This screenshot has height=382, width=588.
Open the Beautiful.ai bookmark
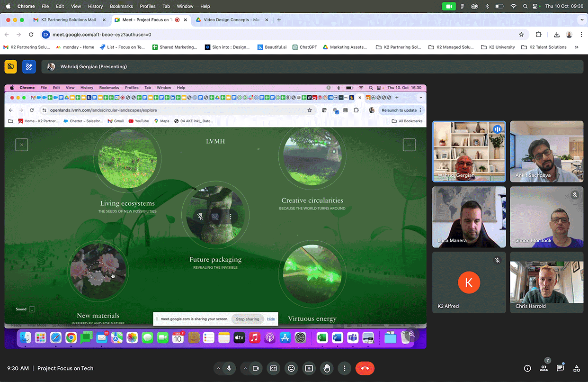tap(272, 47)
